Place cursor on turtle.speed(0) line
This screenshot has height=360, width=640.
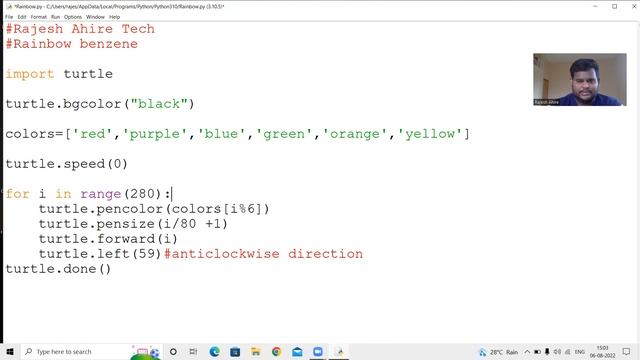click(67, 164)
